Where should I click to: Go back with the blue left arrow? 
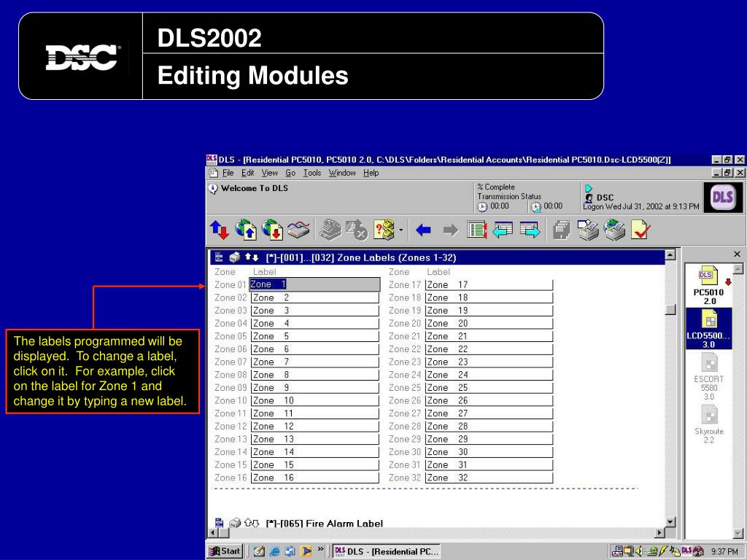[423, 230]
